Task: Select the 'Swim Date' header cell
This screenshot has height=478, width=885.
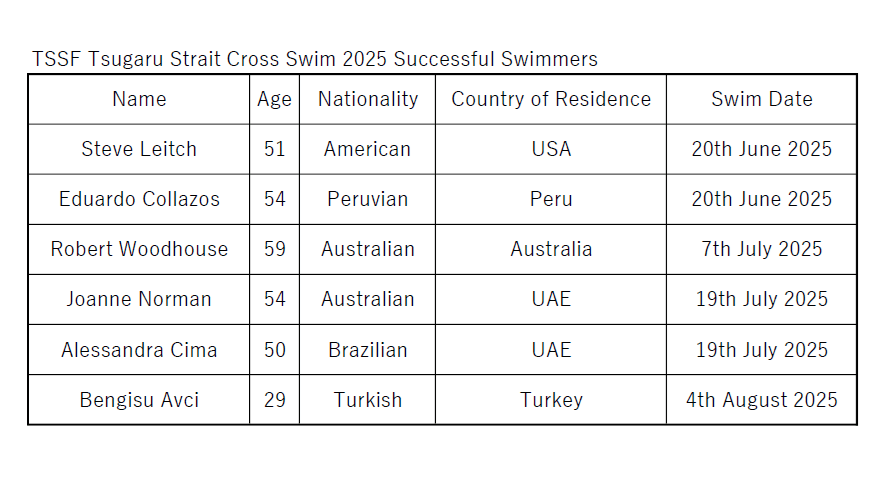Action: pos(761,99)
